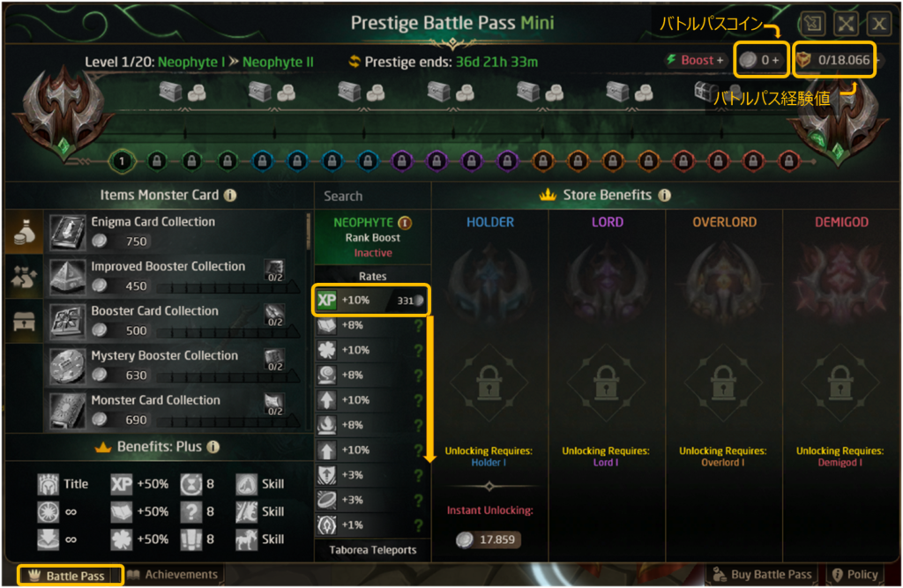Viewport: 903px width, 588px height.
Task: Click info icon beside Benefits: Plus
Action: click(x=213, y=447)
